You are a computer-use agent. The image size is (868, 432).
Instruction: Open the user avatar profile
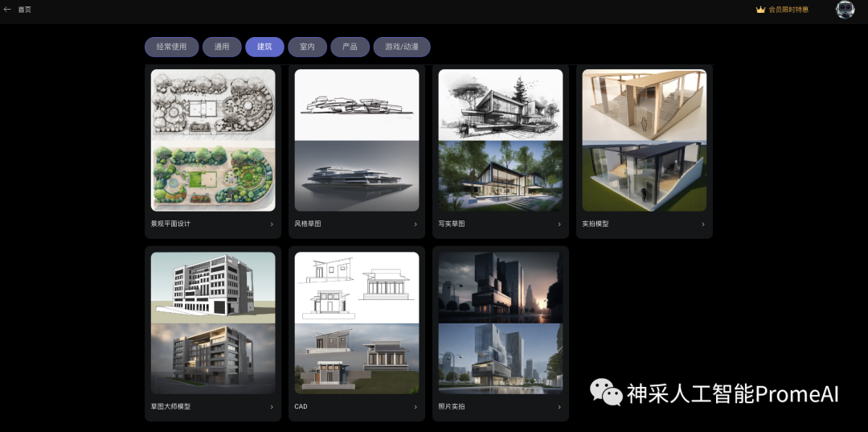[845, 10]
